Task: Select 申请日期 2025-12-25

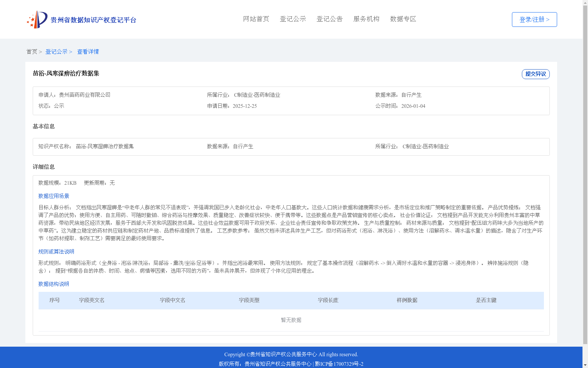Action: point(232,106)
